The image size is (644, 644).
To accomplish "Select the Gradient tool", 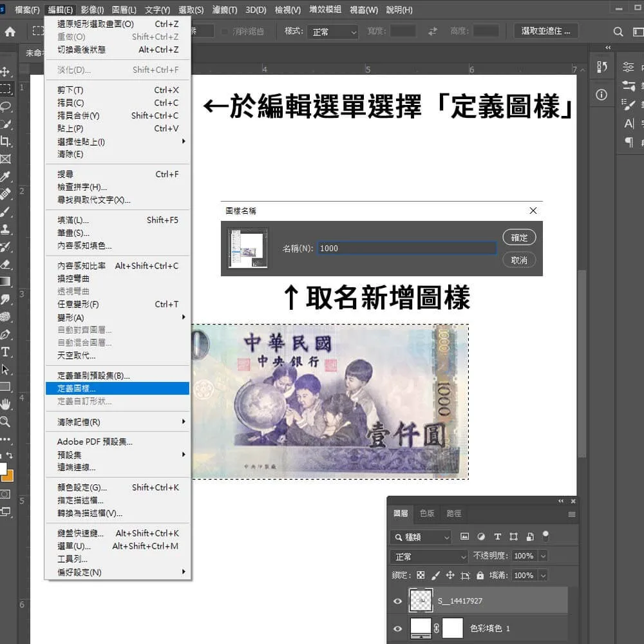I will (5, 281).
